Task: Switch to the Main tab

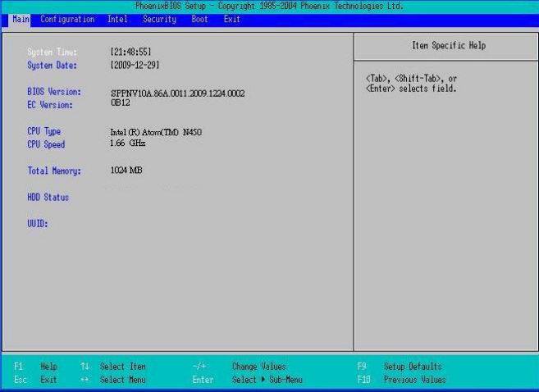Action: point(20,20)
